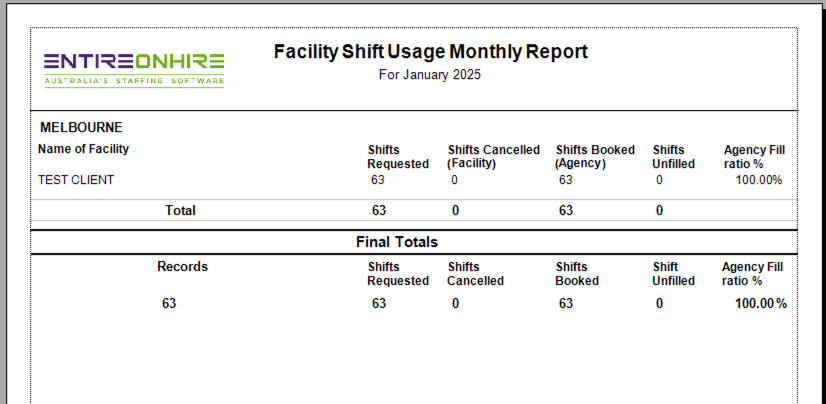This screenshot has width=826, height=404.
Task: Click the 'Total' row label
Action: [x=180, y=210]
